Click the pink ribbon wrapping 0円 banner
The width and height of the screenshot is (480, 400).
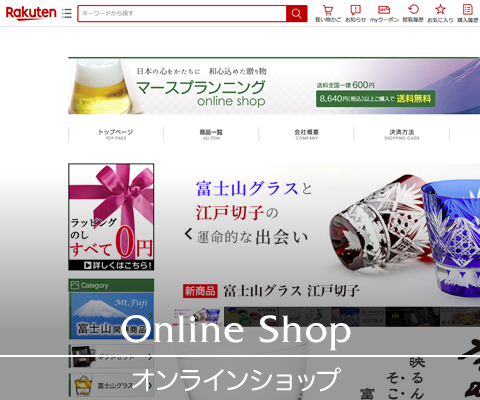pyautogui.click(x=111, y=217)
